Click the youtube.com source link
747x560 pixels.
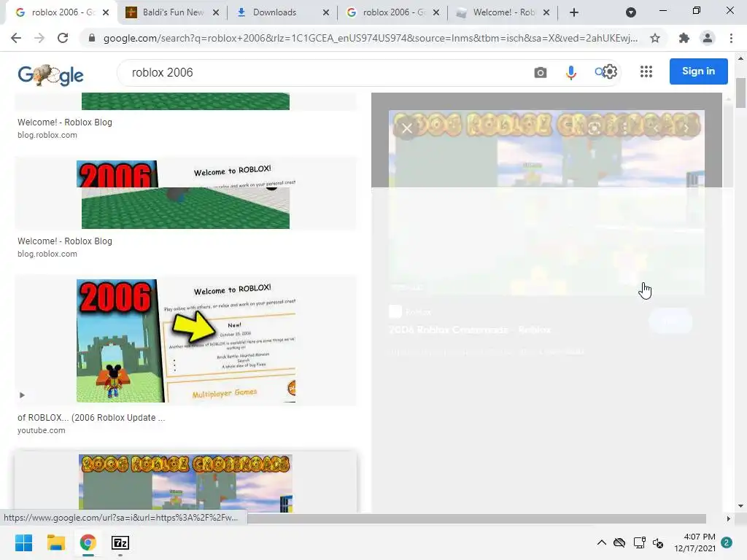42,430
